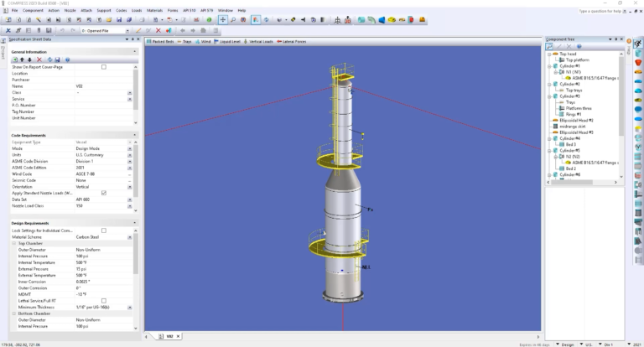
Task: Click the running figure icon in right sidebar
Action: click(638, 44)
